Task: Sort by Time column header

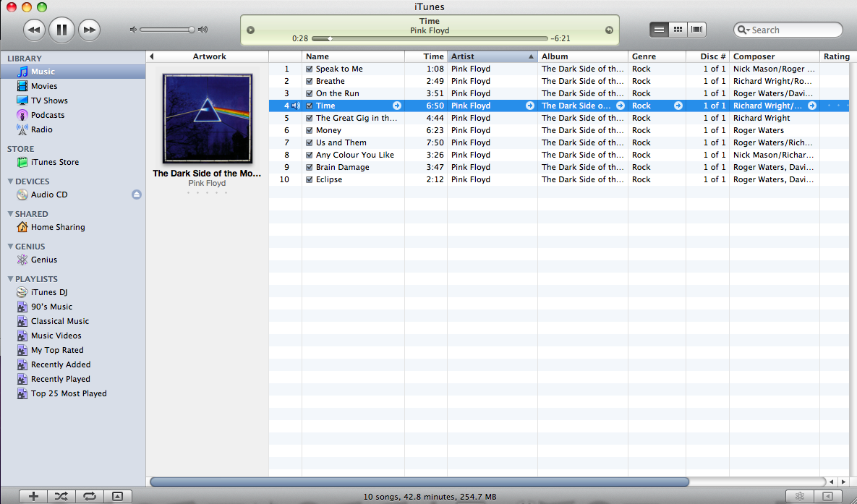Action: tap(426, 56)
